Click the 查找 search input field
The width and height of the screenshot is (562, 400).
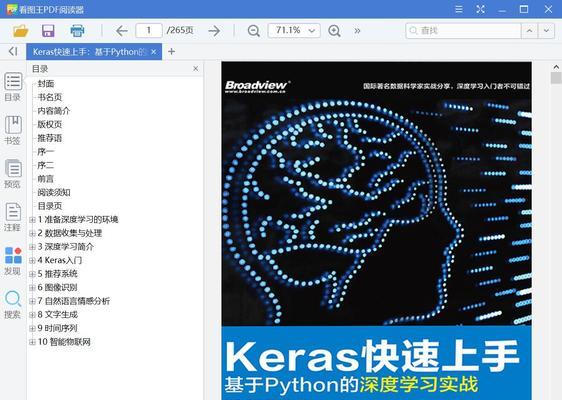[x=463, y=31]
